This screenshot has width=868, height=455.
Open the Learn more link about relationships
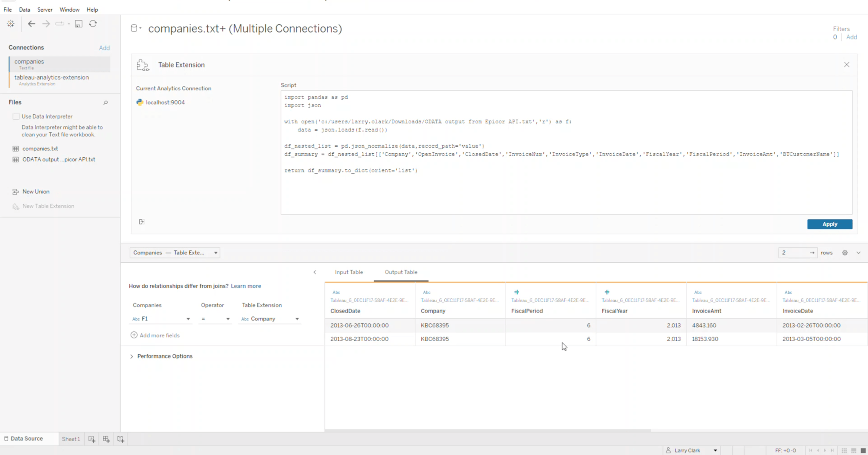pos(246,286)
